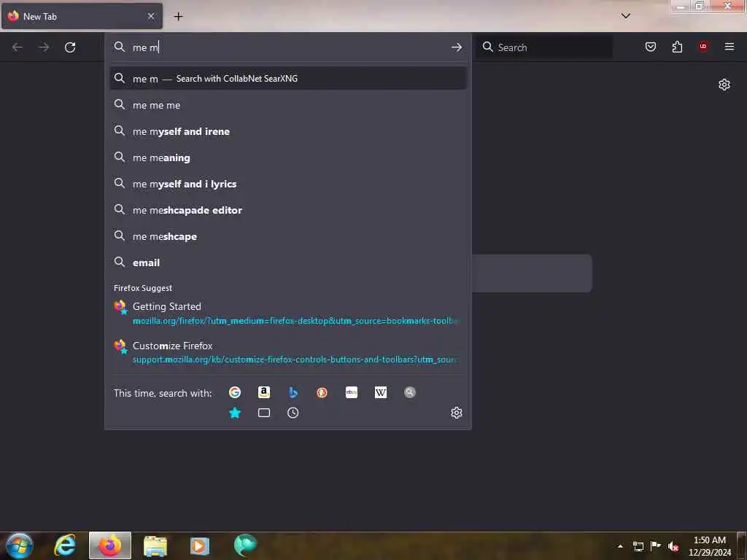This screenshot has height=560, width=747.
Task: Open search settings gear in dropdown
Action: point(457,413)
